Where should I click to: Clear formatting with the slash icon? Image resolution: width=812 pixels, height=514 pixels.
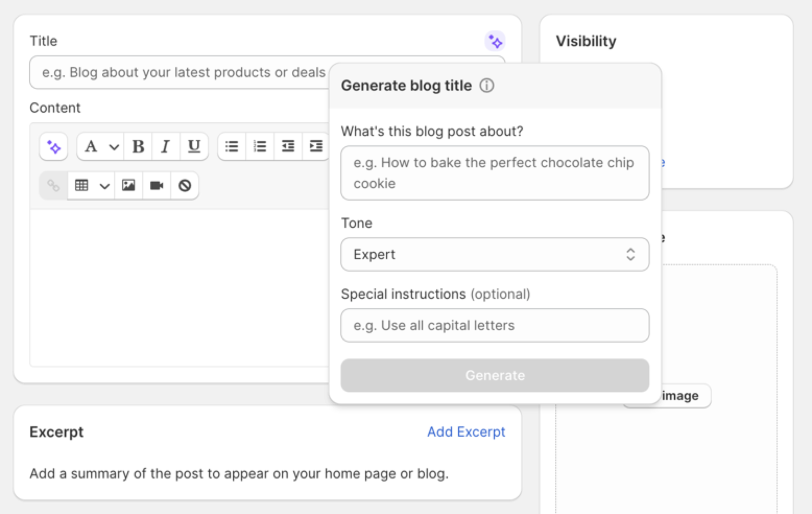pos(185,185)
